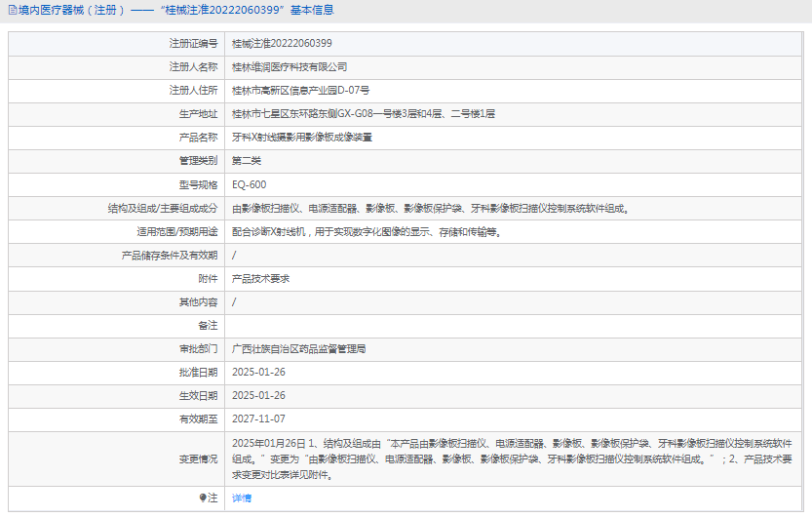Select the expiry date 2027-11-07
Viewport: 812px width, 518px height.
258,418
